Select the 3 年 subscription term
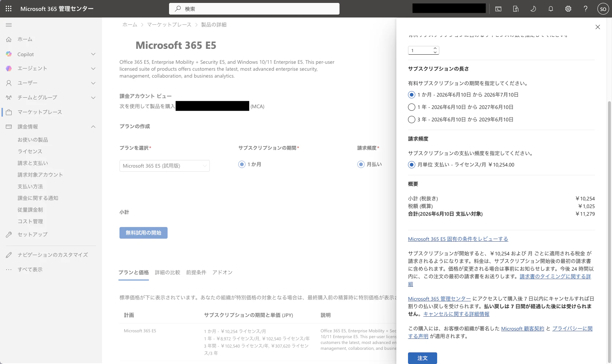This screenshot has width=612, height=364. [412, 120]
